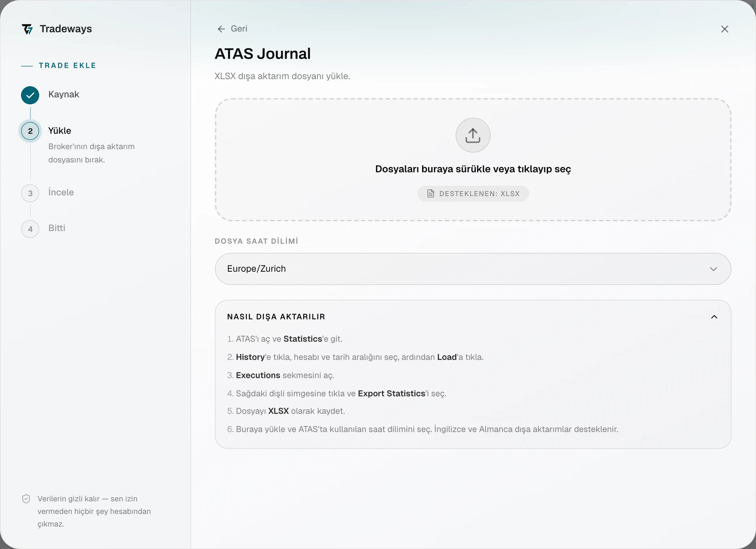Click the ATAS Journal title
Image resolution: width=756 pixels, height=549 pixels.
point(263,54)
